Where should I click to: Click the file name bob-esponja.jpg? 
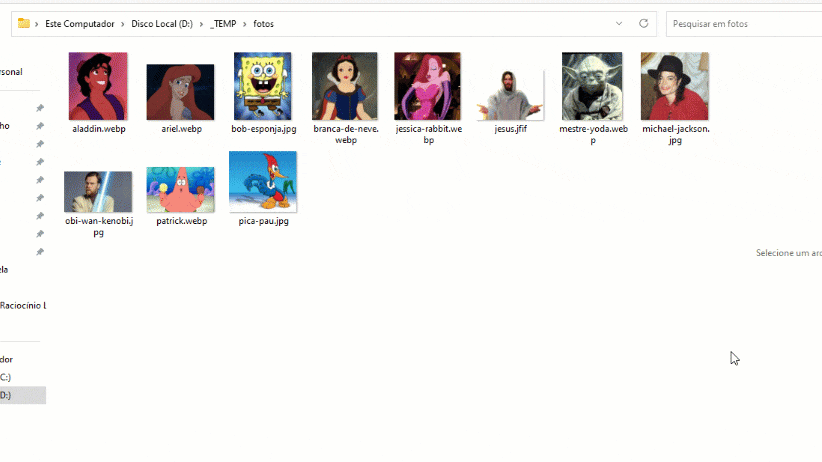click(x=264, y=128)
